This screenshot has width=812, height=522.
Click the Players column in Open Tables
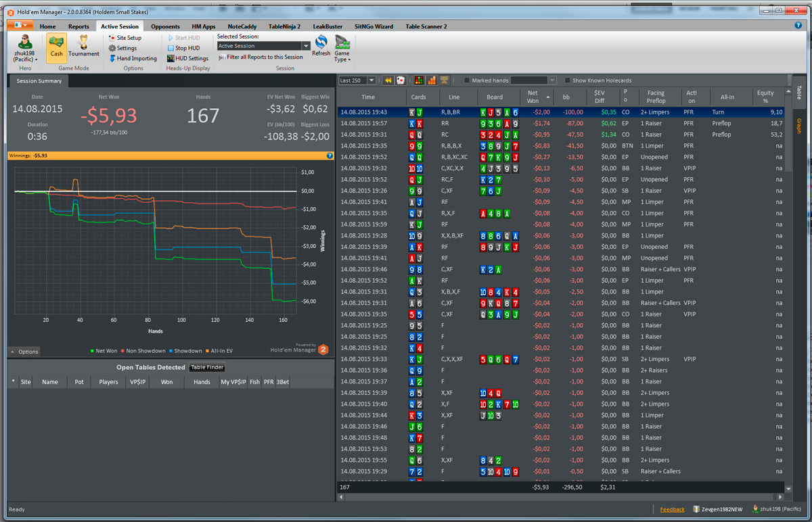click(x=108, y=382)
